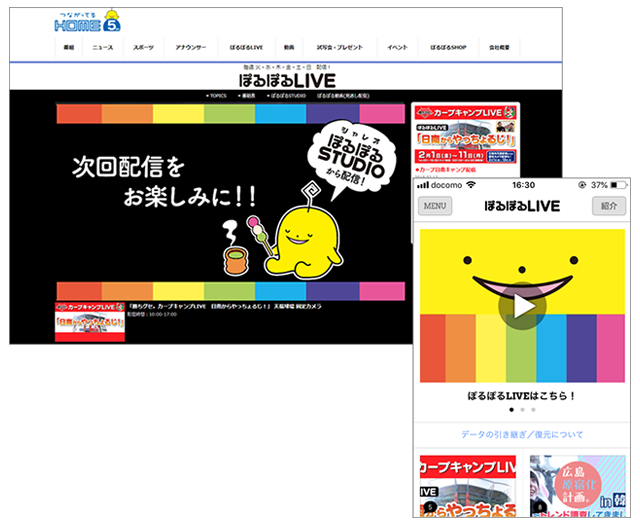Image resolution: width=640 pixels, height=525 pixels.
Task: Click the ぽるぽるLIVE page title heading
Action: pos(287,80)
